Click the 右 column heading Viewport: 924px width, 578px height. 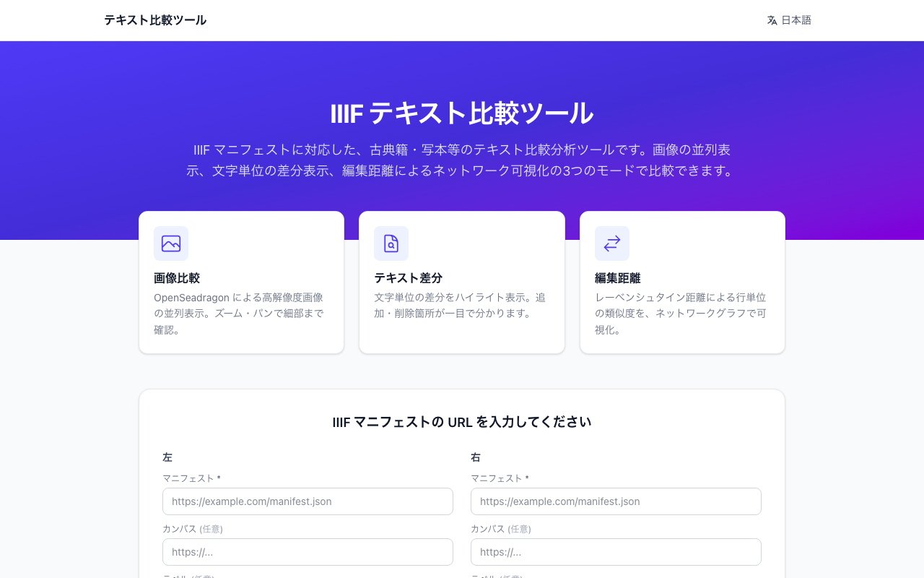pos(475,457)
